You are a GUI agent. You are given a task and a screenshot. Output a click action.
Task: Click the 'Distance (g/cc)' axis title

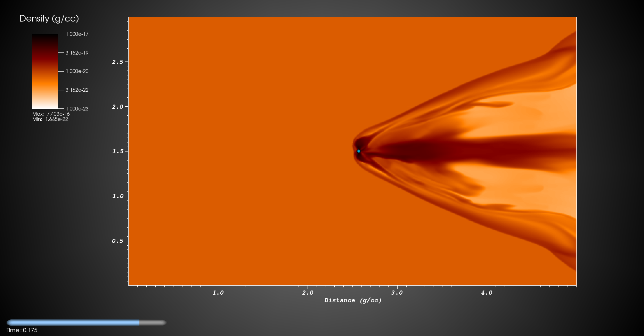tap(353, 300)
